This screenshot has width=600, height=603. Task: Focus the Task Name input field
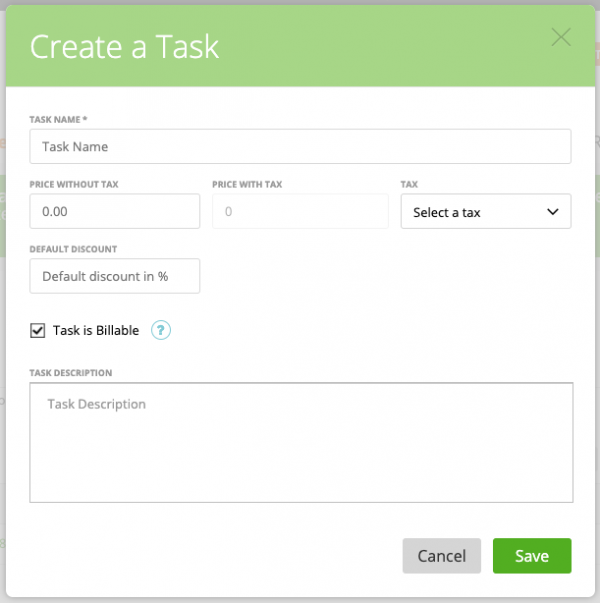tap(300, 146)
